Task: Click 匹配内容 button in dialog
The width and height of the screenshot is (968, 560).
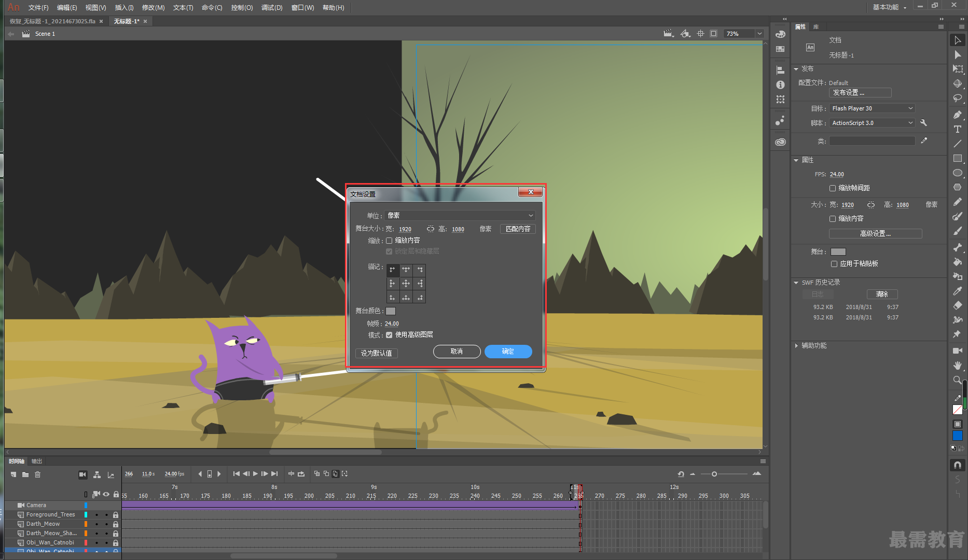Action: click(518, 229)
